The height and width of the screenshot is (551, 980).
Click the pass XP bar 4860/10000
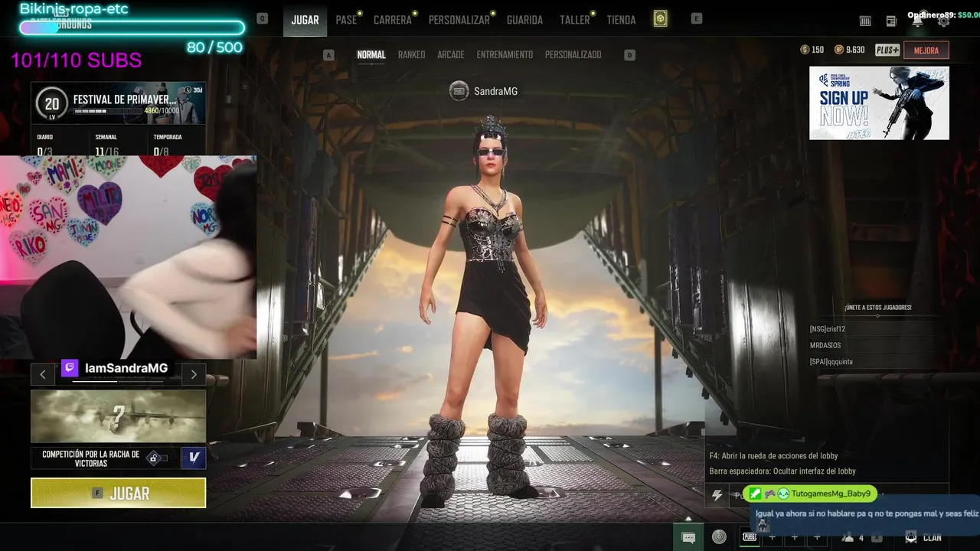coord(109,111)
